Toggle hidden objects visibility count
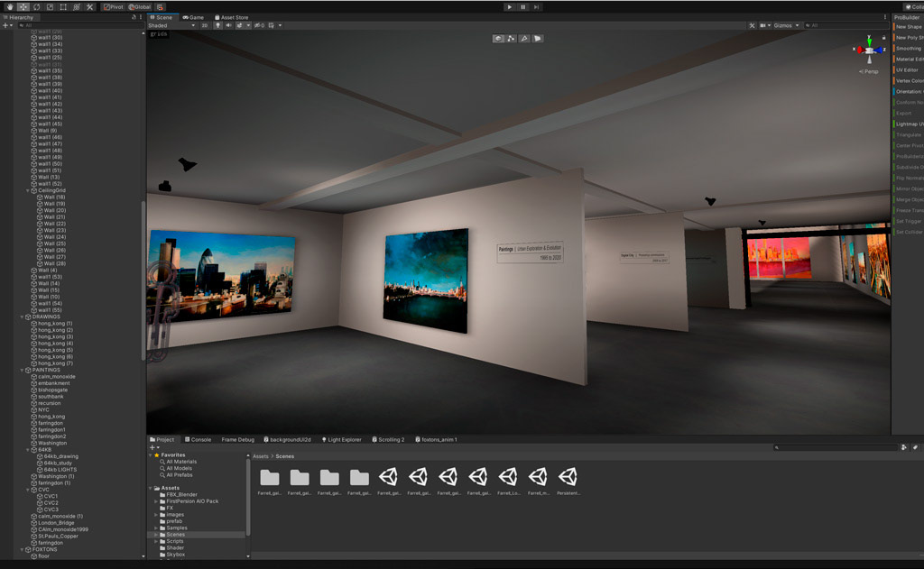924x569 pixels. [x=259, y=25]
